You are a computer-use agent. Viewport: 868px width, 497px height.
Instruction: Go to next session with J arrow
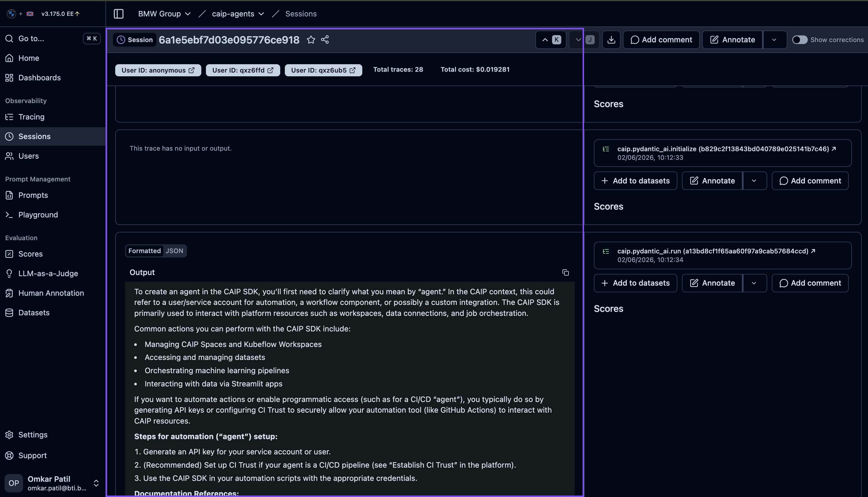tap(584, 40)
